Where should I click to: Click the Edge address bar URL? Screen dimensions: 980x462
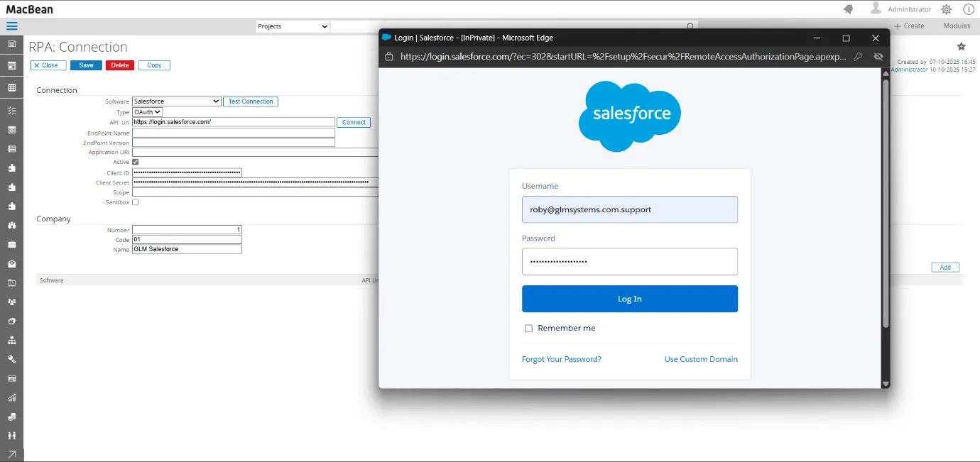pyautogui.click(x=623, y=57)
